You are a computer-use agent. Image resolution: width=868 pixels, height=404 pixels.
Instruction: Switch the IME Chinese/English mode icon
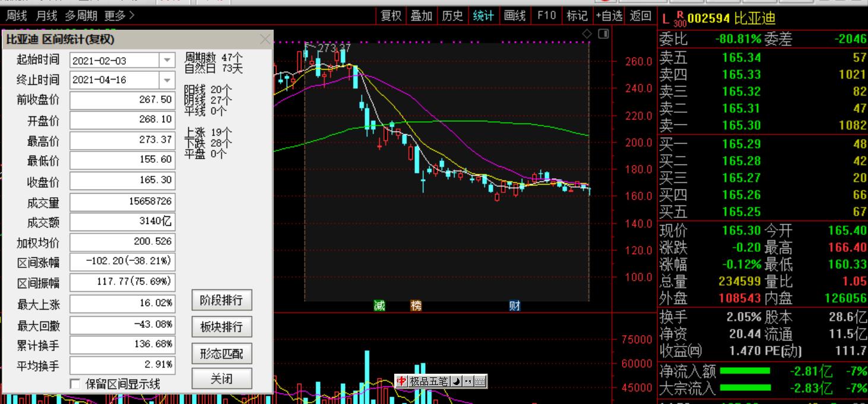click(x=402, y=381)
